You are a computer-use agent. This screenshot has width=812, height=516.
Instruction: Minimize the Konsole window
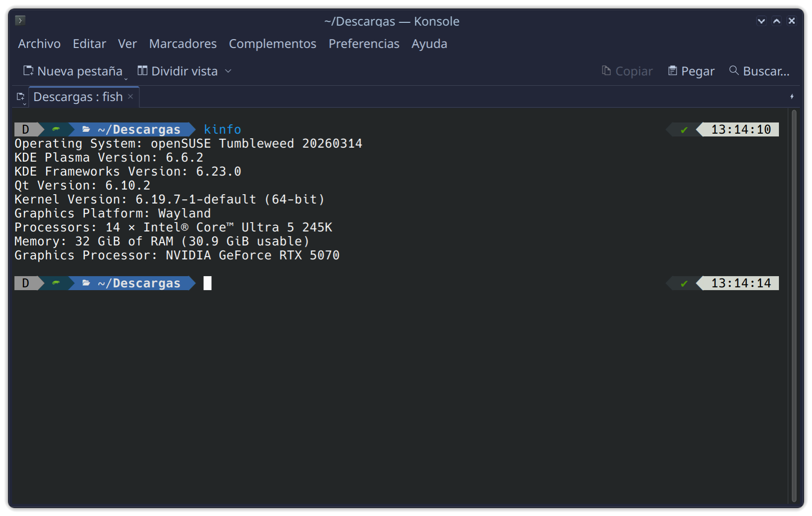761,21
